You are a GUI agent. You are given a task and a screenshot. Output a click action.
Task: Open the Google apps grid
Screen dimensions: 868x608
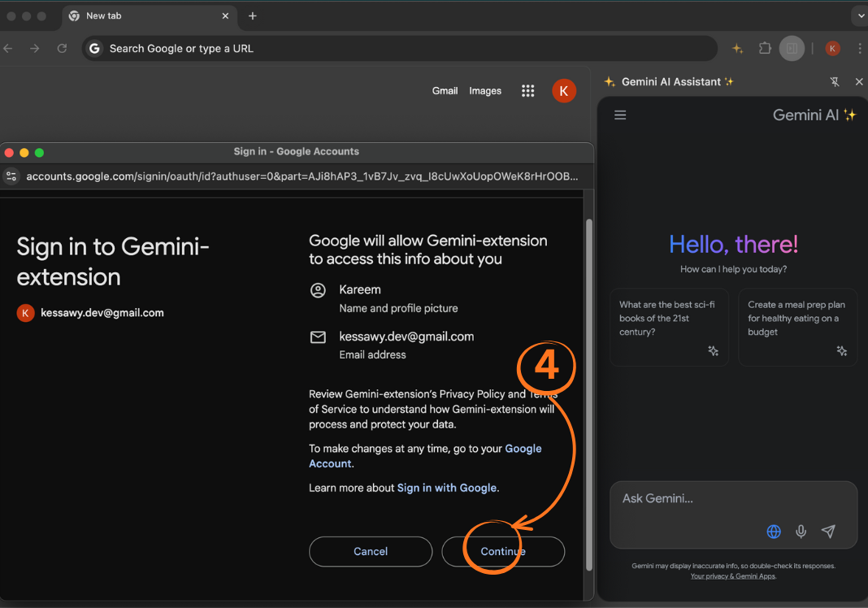(527, 91)
